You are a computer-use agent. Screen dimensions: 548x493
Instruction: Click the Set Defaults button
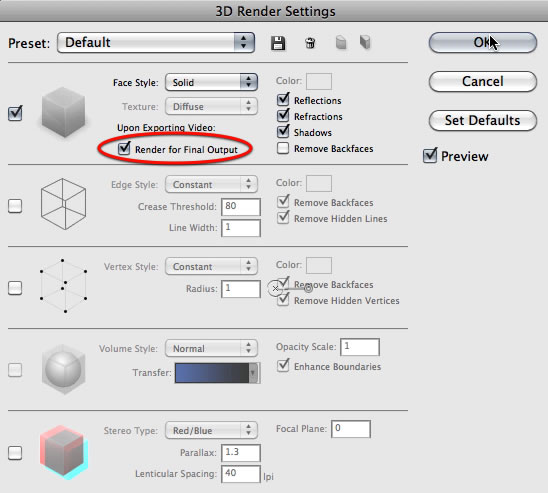(x=483, y=121)
